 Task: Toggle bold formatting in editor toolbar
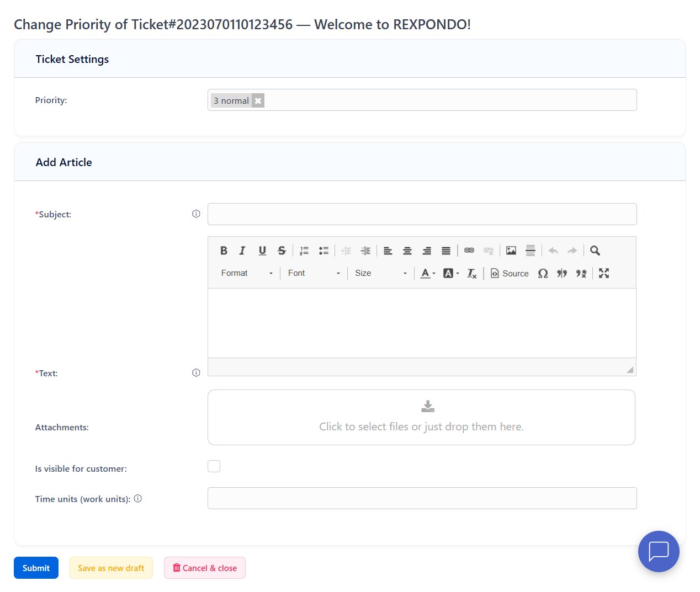(224, 250)
